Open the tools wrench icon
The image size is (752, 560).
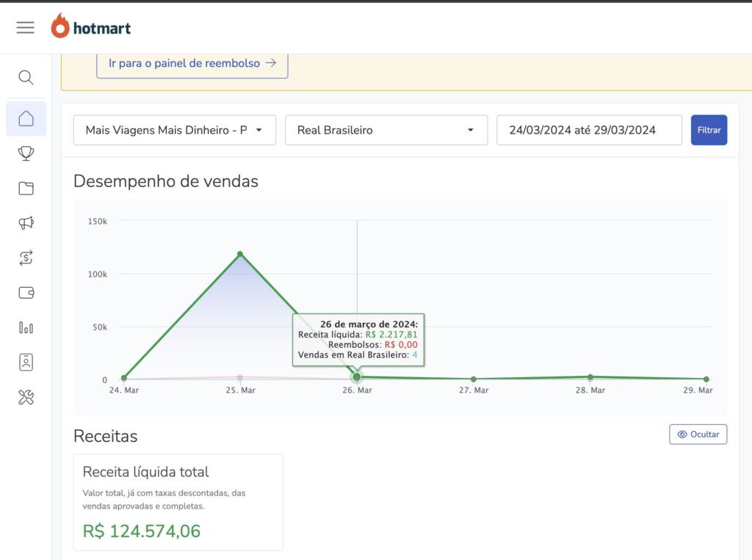pos(26,398)
